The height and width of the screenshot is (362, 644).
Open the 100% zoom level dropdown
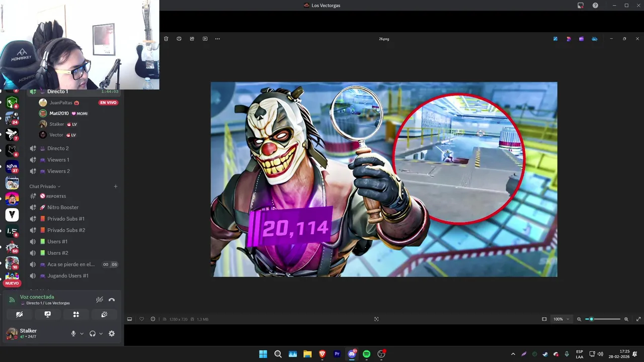pyautogui.click(x=561, y=319)
